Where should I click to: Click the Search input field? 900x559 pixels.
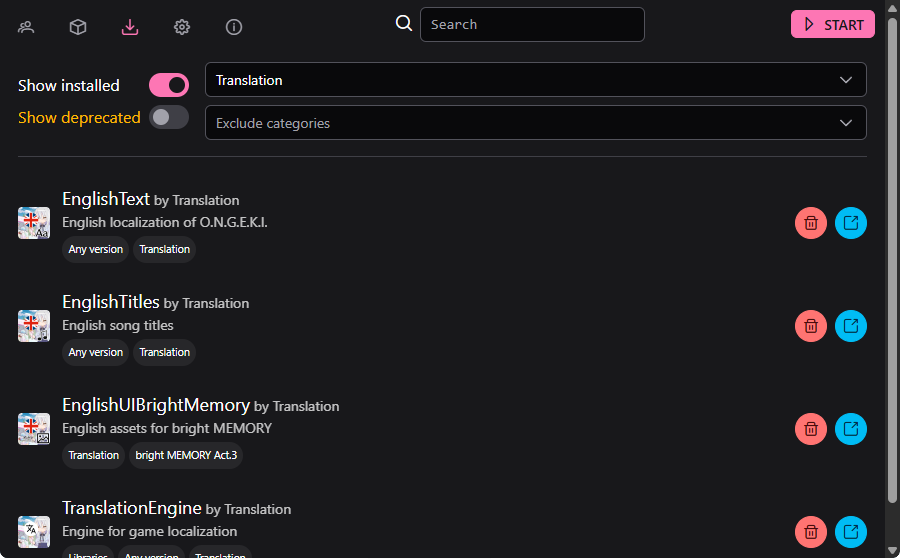[x=532, y=25]
